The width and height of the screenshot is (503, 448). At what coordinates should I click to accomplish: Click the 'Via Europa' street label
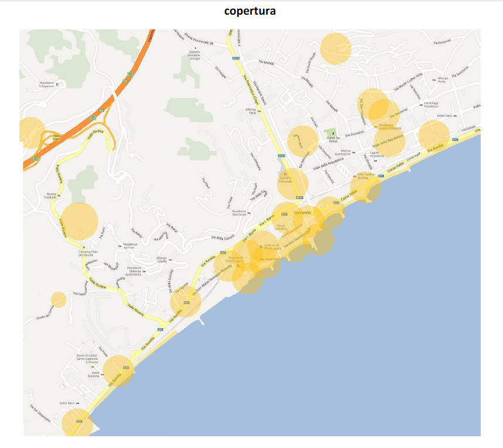tap(468, 129)
